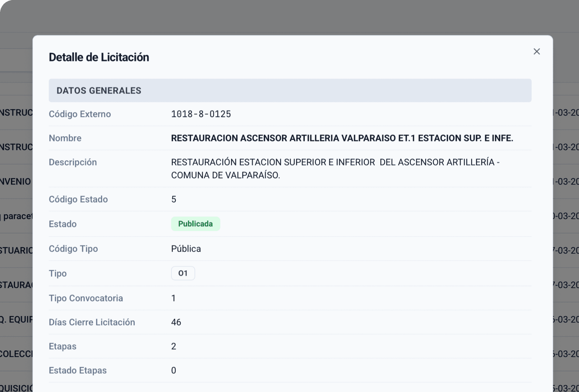Click the Días Cierre Licitación label
This screenshot has width=579, height=392.
(92, 322)
